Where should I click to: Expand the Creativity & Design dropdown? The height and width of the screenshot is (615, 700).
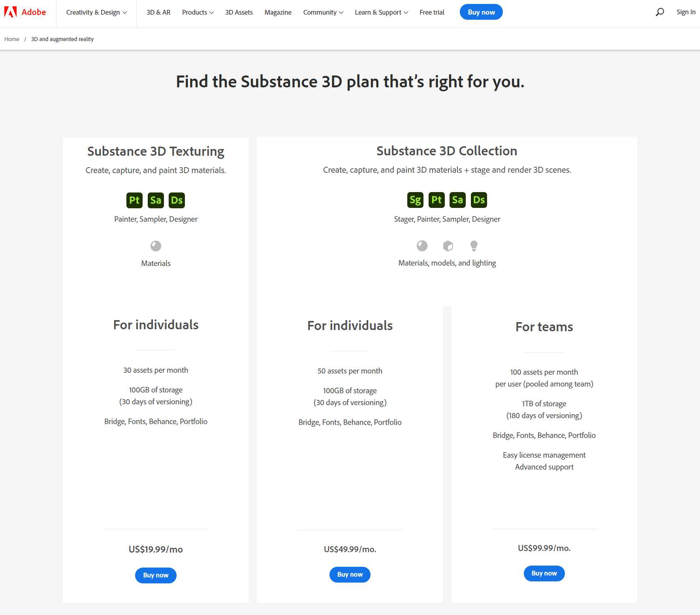pos(96,12)
